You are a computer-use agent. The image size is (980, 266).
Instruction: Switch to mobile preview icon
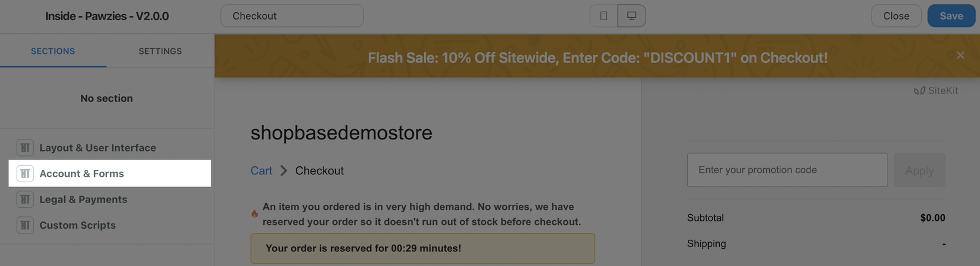point(603,16)
